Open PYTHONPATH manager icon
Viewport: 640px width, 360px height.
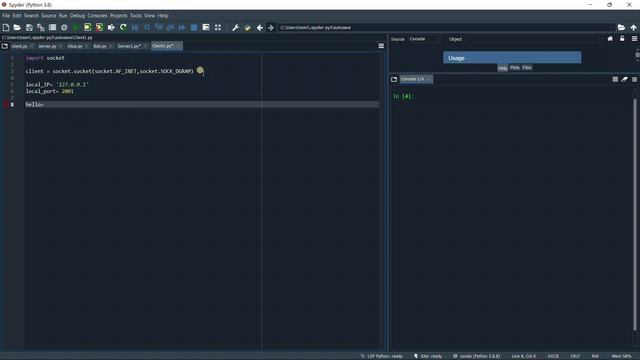(x=247, y=27)
